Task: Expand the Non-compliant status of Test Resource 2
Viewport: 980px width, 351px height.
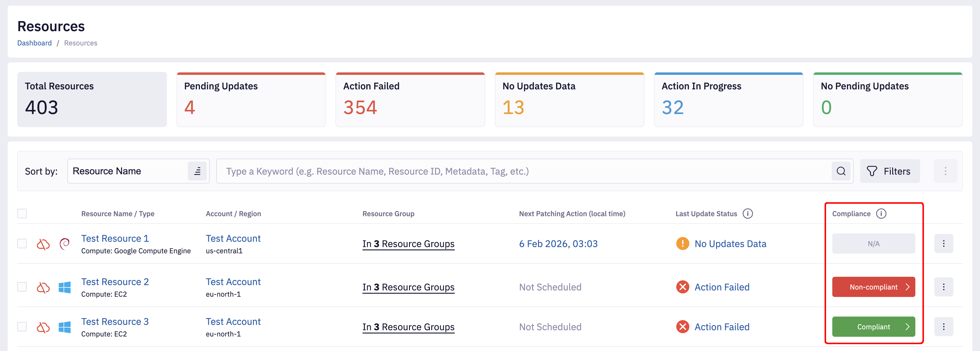Action: (873, 287)
